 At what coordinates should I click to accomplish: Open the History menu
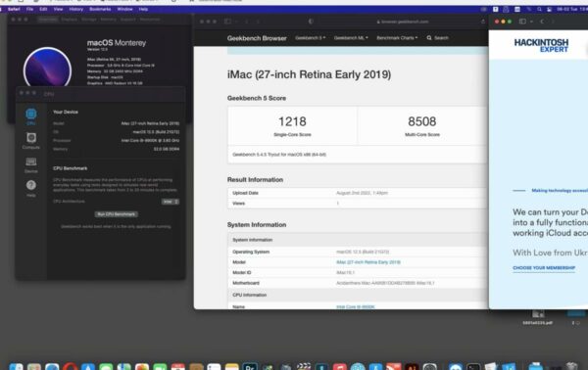76,9
